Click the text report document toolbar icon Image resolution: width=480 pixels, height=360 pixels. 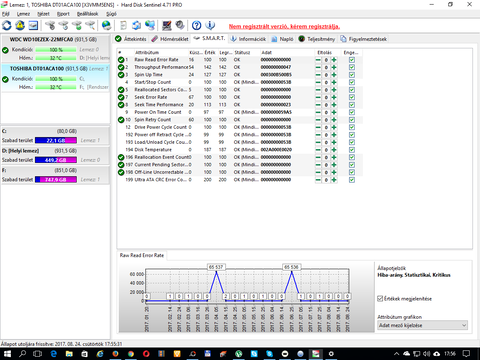[x=123, y=25]
